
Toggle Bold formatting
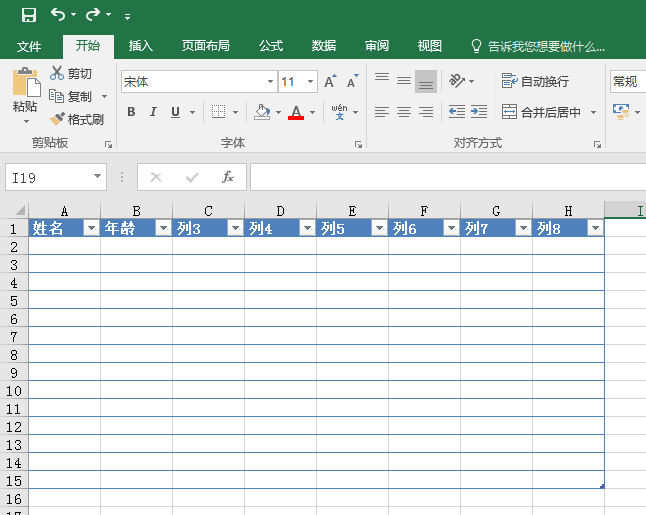(x=131, y=112)
